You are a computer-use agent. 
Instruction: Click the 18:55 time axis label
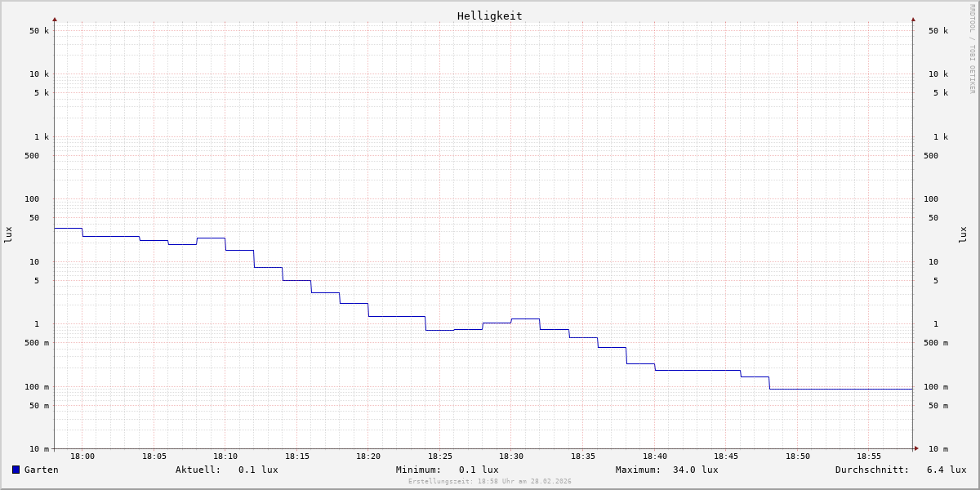[x=869, y=457]
